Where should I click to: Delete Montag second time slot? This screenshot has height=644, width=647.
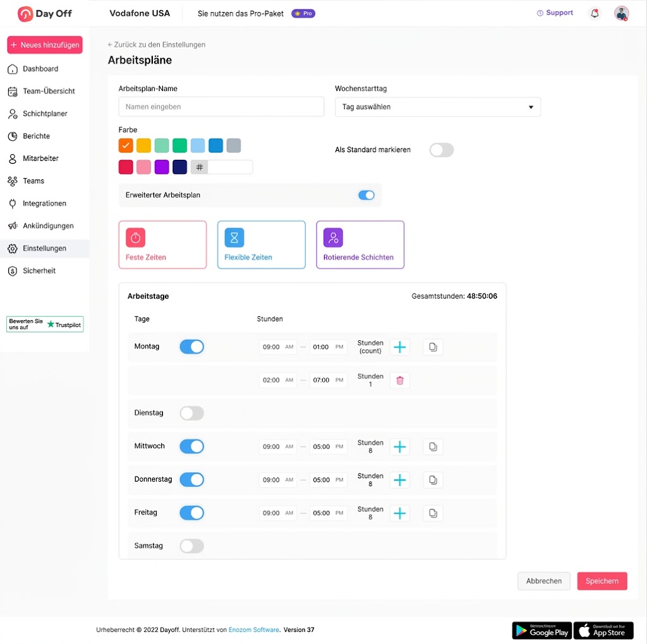tap(400, 380)
